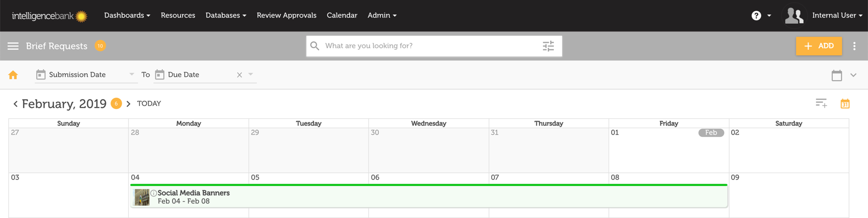Expand the Submission Date dropdown
This screenshot has width=868, height=218.
tap(131, 74)
